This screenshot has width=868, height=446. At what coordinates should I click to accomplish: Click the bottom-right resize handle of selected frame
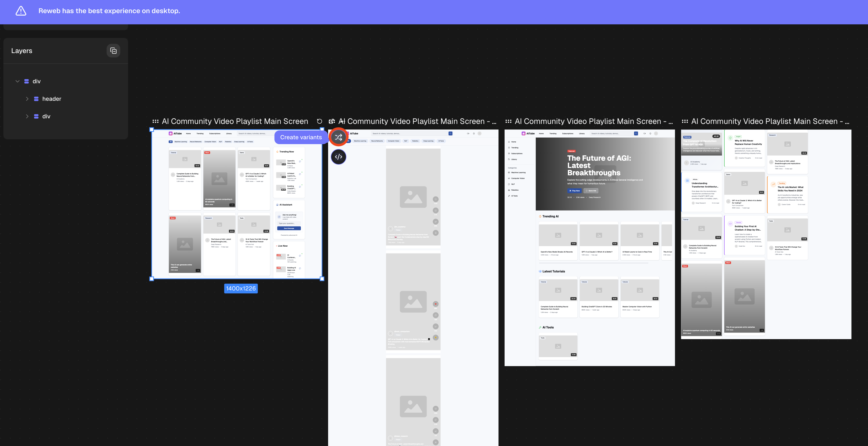click(322, 279)
